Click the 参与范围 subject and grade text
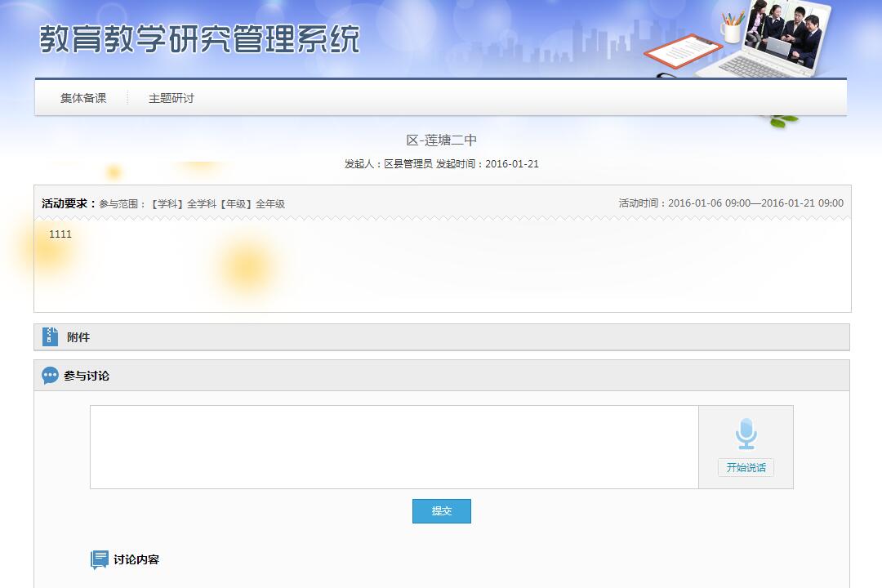Image resolution: width=882 pixels, height=588 pixels. pos(192,203)
